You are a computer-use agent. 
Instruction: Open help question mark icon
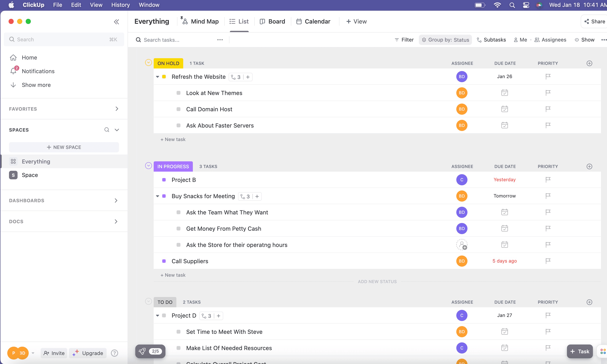click(x=114, y=353)
